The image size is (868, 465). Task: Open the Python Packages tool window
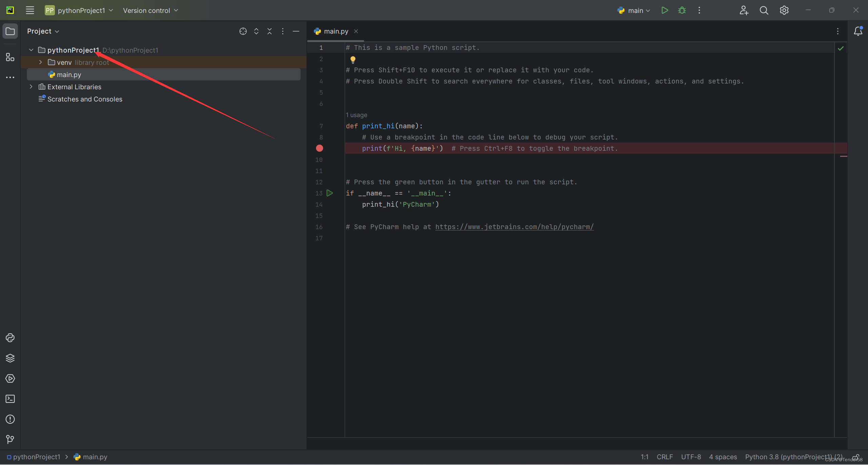10,358
